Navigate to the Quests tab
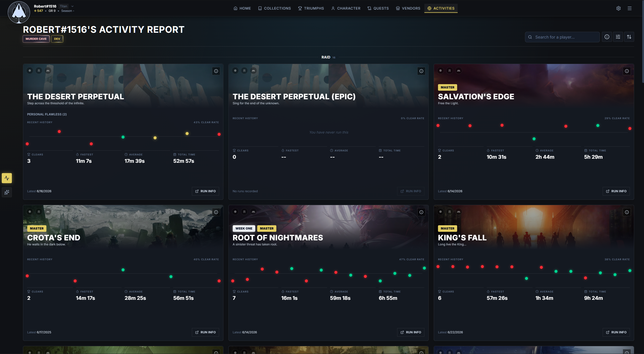 [x=378, y=8]
